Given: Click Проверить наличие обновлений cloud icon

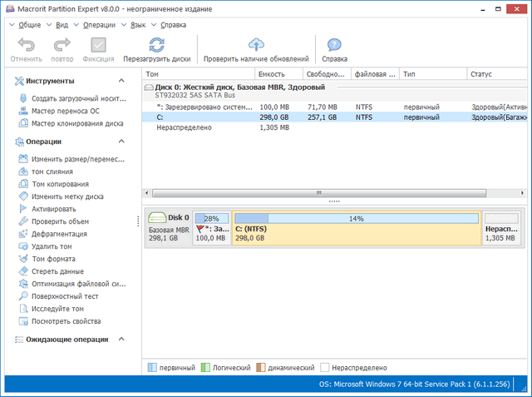Looking at the screenshot, I should click(x=256, y=45).
